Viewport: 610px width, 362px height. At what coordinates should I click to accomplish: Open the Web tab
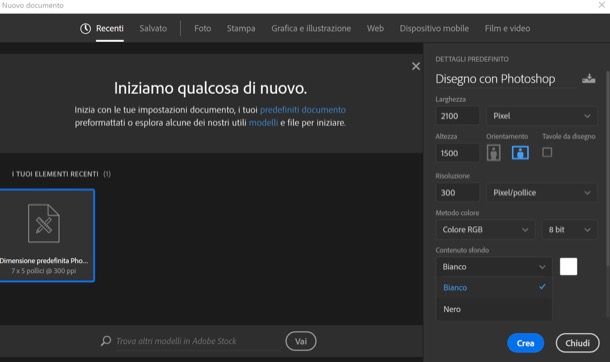375,28
